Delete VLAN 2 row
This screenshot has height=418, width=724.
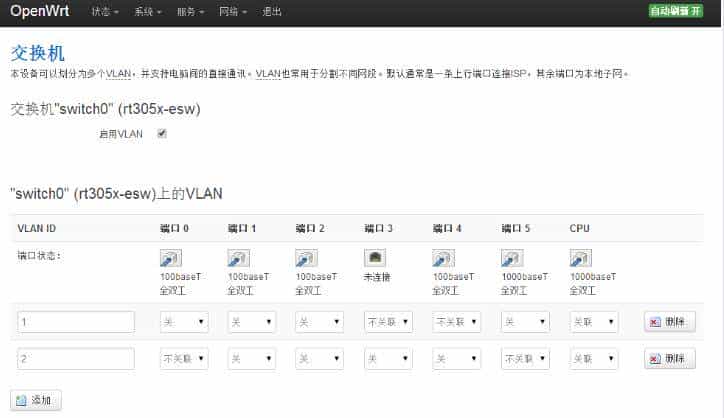(x=670, y=358)
